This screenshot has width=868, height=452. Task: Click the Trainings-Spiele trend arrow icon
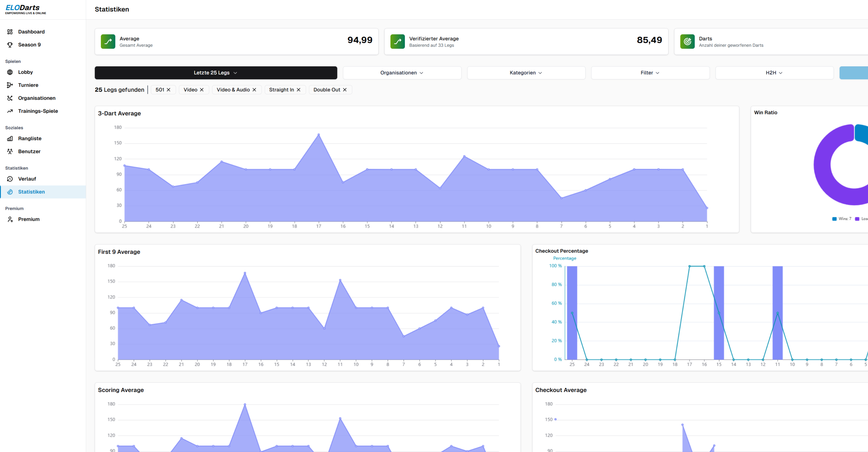click(x=10, y=111)
